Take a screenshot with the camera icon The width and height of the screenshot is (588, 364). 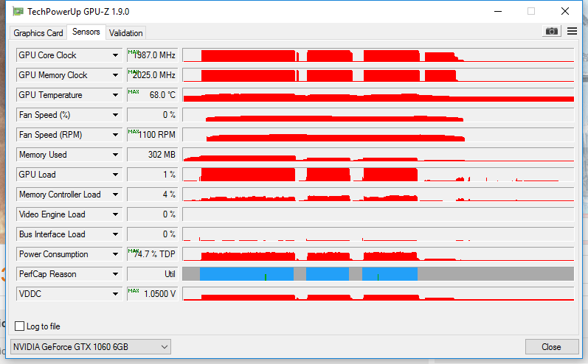click(x=551, y=31)
